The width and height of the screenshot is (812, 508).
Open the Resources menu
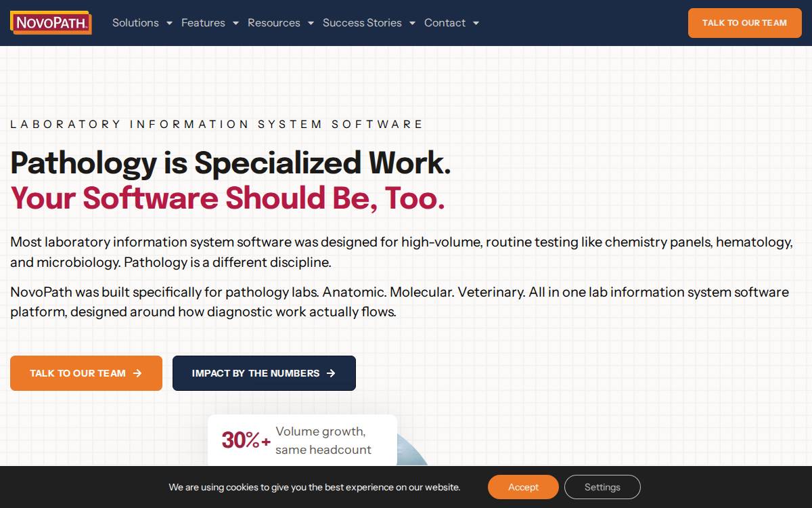coord(274,23)
